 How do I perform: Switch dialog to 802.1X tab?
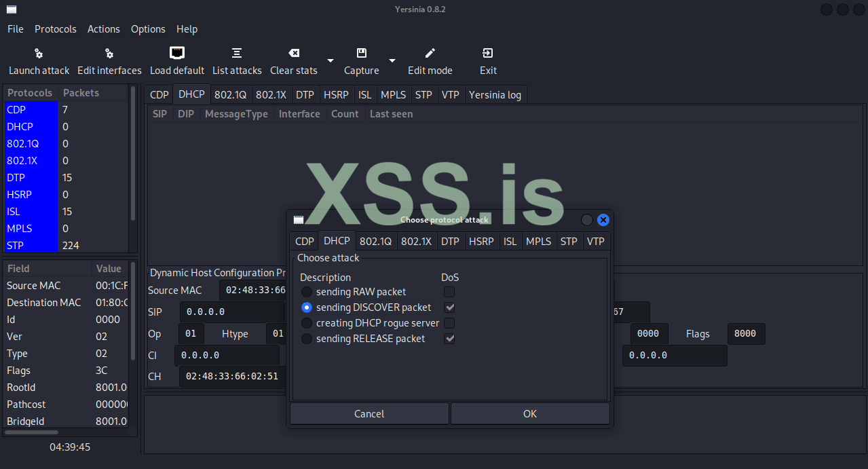coord(416,241)
